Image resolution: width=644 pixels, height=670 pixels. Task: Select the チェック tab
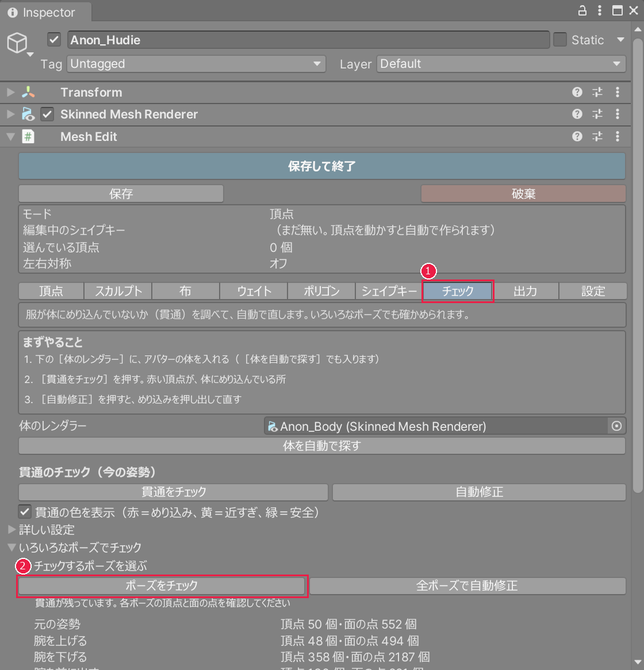(458, 291)
